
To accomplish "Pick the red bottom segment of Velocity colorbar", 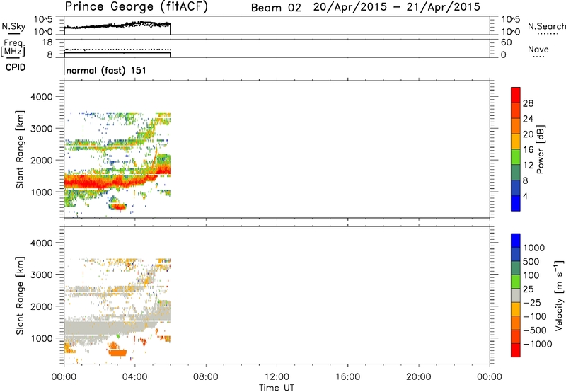I will pos(516,350).
